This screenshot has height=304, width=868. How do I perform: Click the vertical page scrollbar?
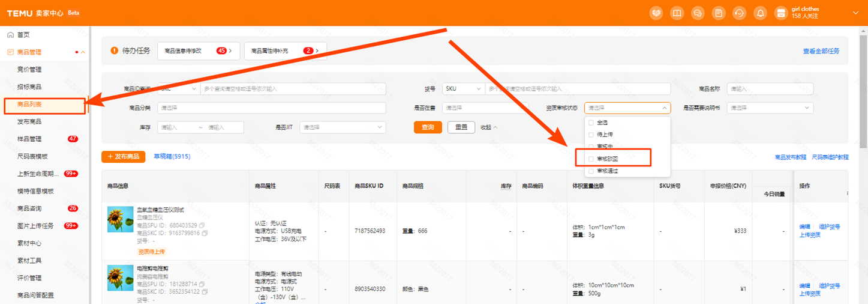(x=863, y=90)
